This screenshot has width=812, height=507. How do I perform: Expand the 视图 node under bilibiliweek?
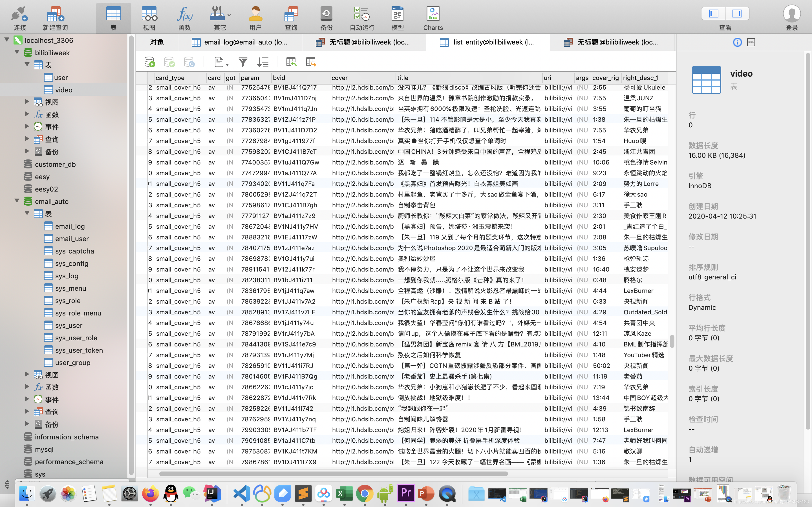coord(27,102)
